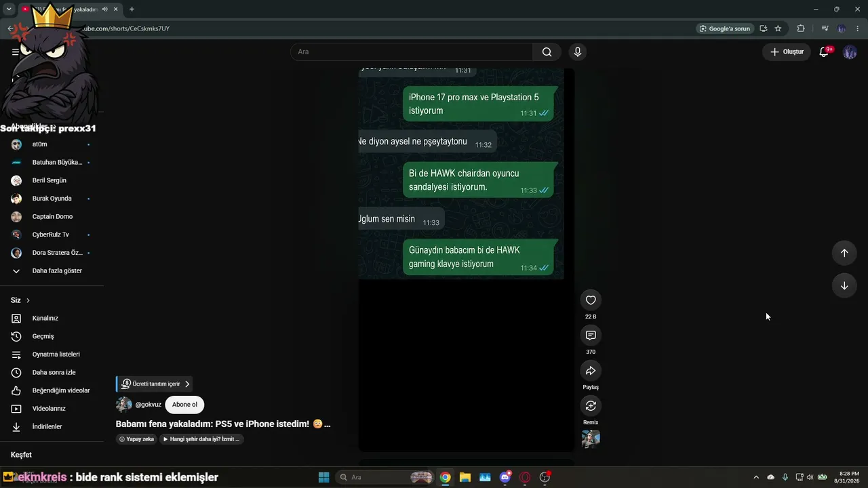Go to the next Short with down arrow
This screenshot has height=488, width=868.
pos(844,285)
